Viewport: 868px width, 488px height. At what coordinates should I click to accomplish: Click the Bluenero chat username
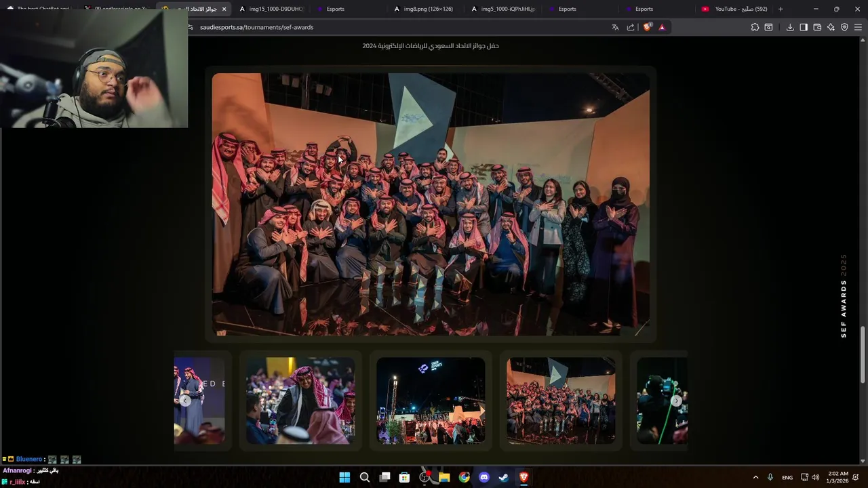pos(29,459)
